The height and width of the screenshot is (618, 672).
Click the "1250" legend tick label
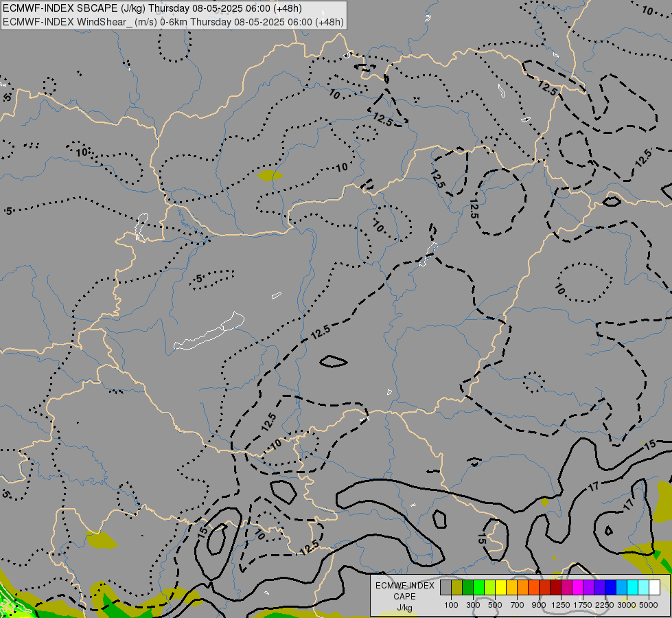click(561, 605)
